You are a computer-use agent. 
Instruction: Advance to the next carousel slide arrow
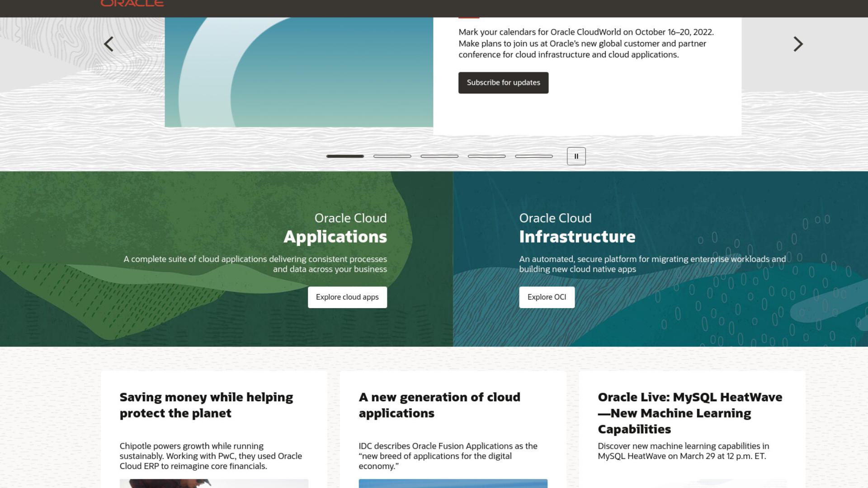[x=798, y=44]
